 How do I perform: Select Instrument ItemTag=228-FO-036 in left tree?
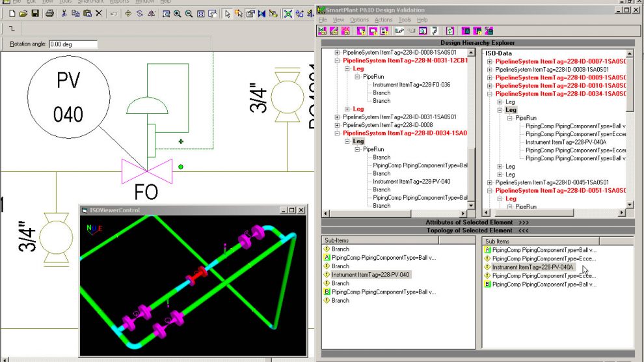tap(412, 85)
